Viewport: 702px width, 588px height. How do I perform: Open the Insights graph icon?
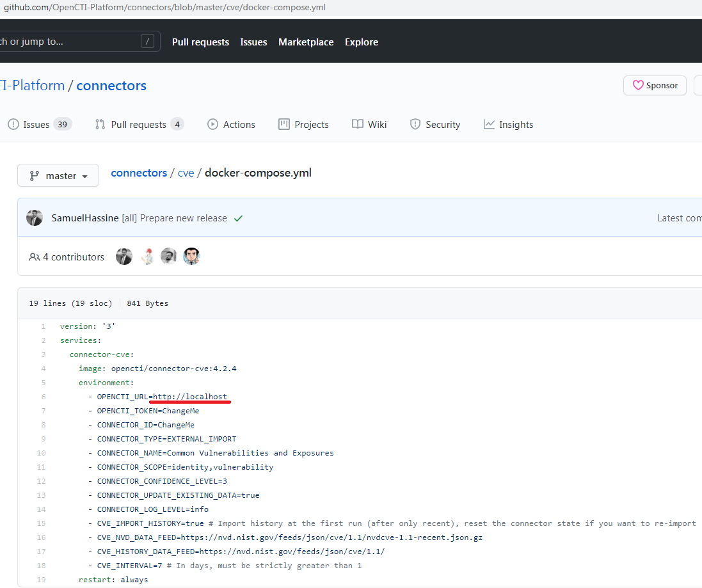489,124
